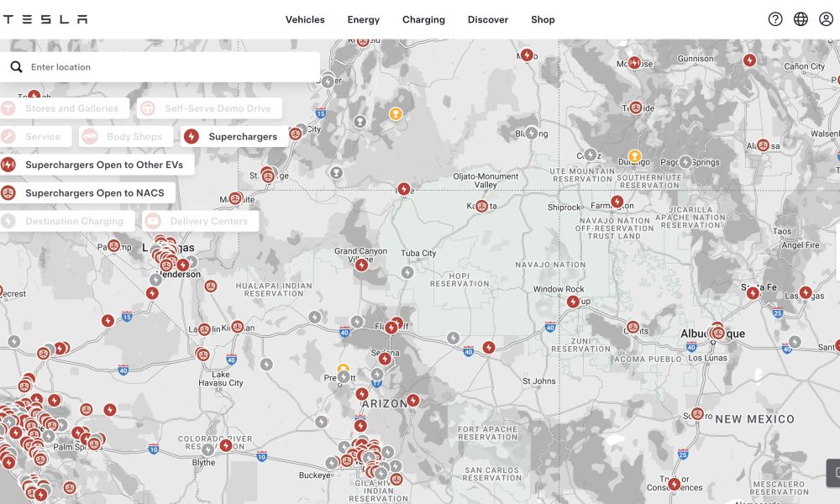The height and width of the screenshot is (504, 840).
Task: Select the pin at Truth or Consequences
Action: point(675,484)
